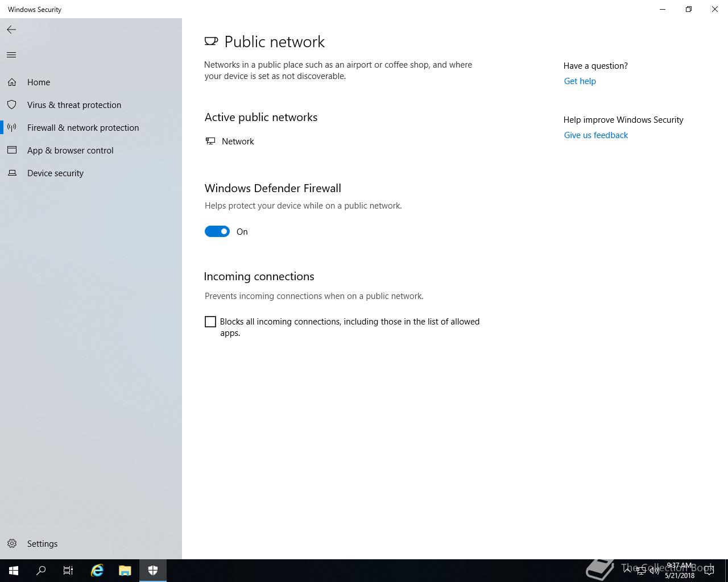Open File Explorer from taskbar
This screenshot has width=728, height=582.
125,571
